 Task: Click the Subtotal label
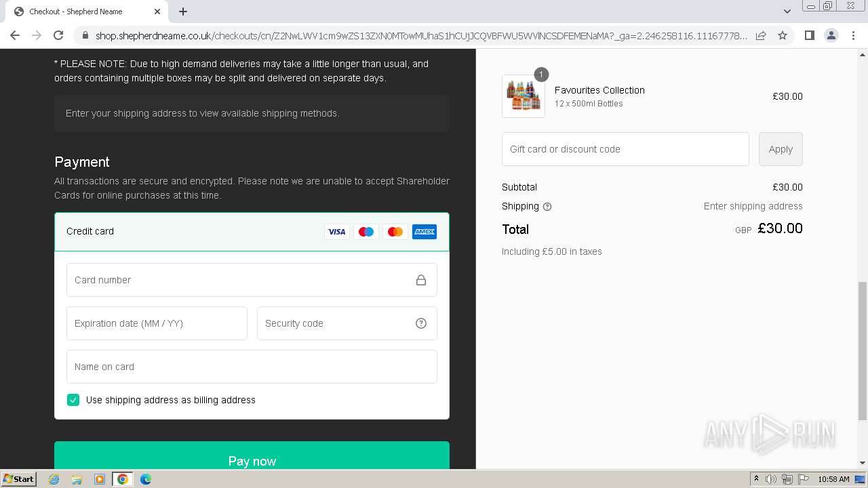click(519, 187)
